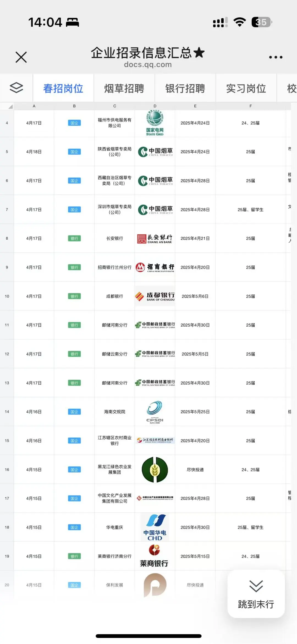Select cell 深圳市烟草专卖局(公司)
Image resolution: width=297 pixels, height=644 pixels.
coord(115,210)
